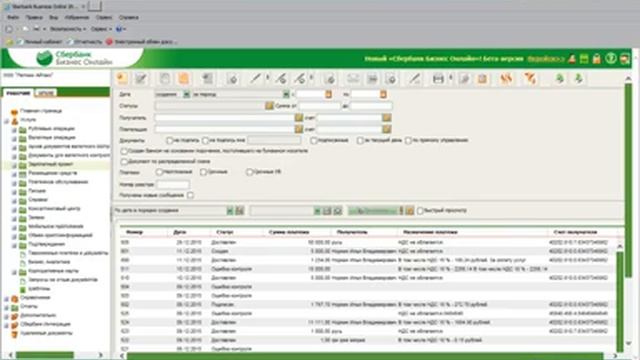Check the 'на подпись' checkbox
This screenshot has height=360, width=640.
[169, 140]
